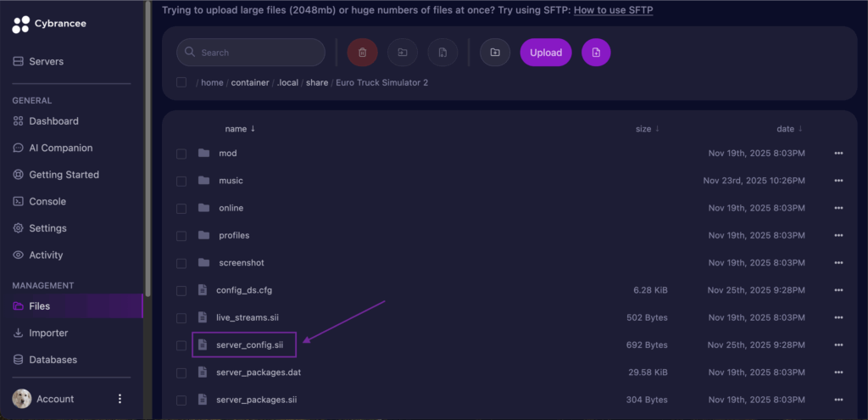
Task: Check the box for server_packages.dat
Action: 181,372
